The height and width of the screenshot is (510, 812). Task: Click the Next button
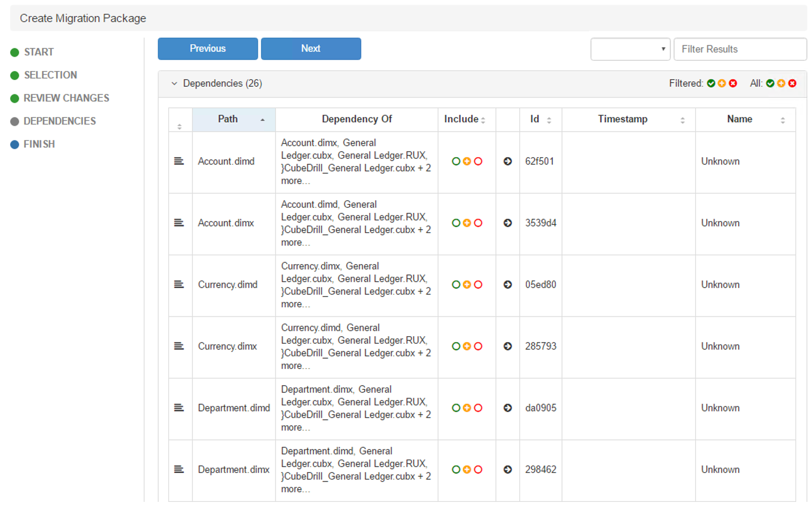pos(311,49)
